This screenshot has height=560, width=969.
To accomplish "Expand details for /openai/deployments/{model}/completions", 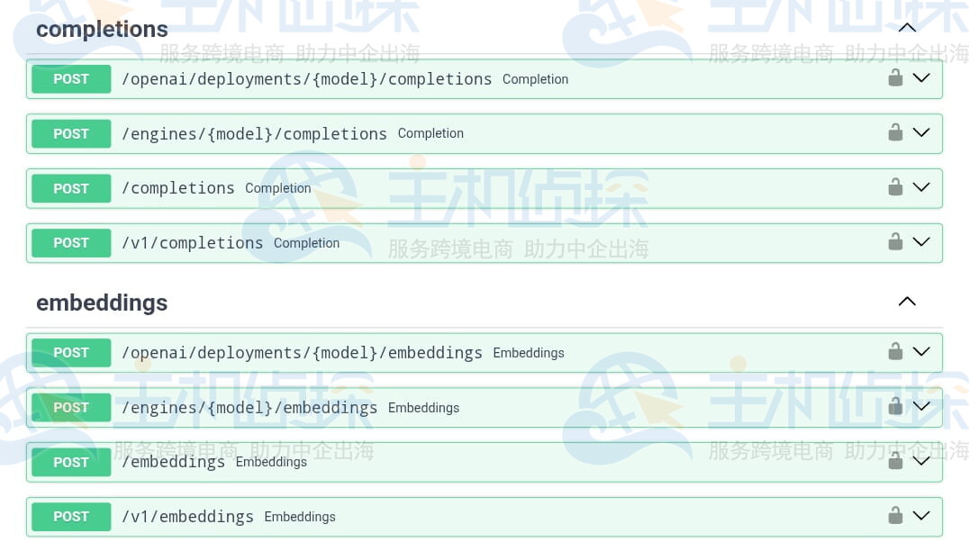I will click(x=921, y=77).
